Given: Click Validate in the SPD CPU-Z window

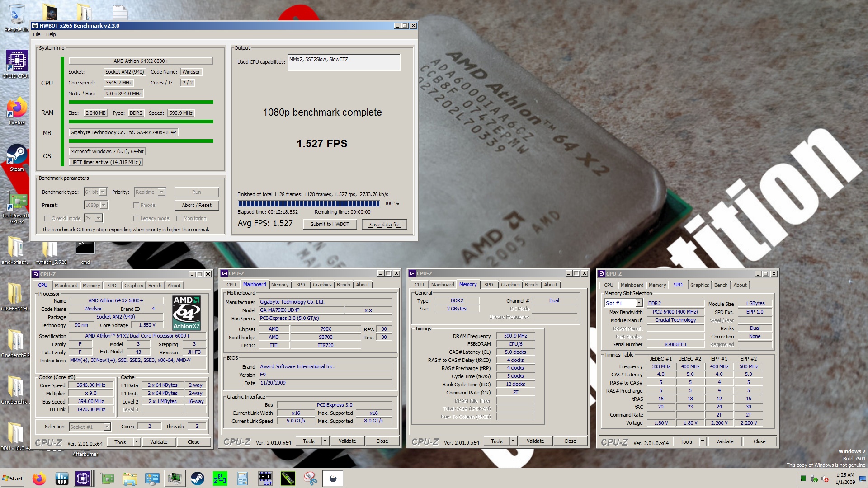Looking at the screenshot, I should (x=725, y=441).
